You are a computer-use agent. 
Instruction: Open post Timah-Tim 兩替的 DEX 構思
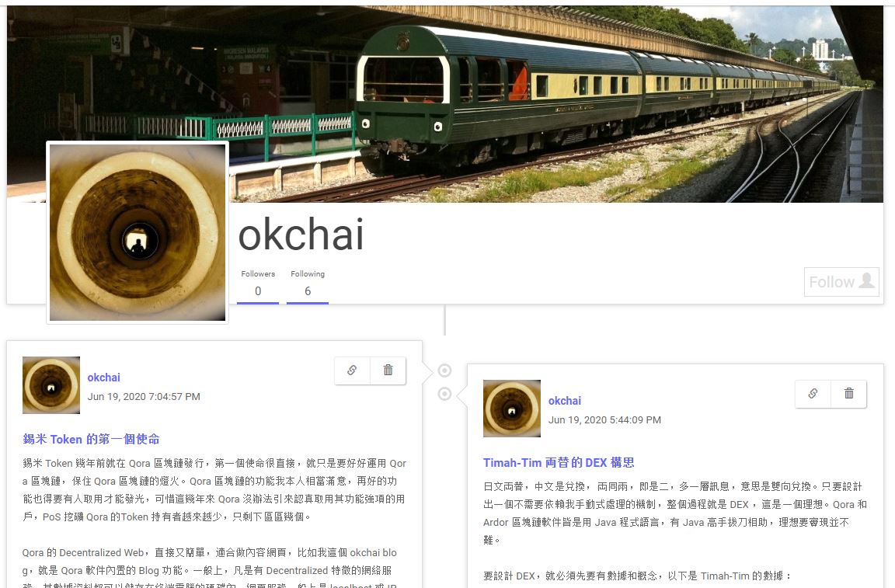559,462
